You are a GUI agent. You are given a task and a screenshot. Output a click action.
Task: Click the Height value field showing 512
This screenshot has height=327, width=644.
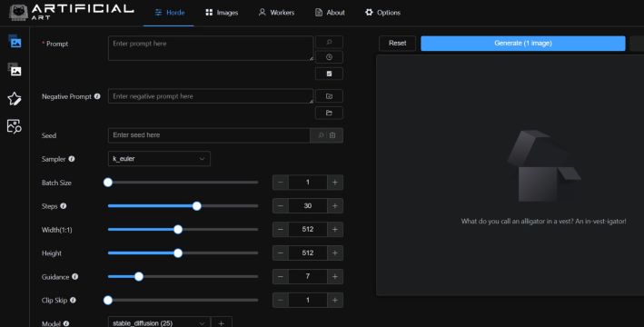tap(308, 253)
